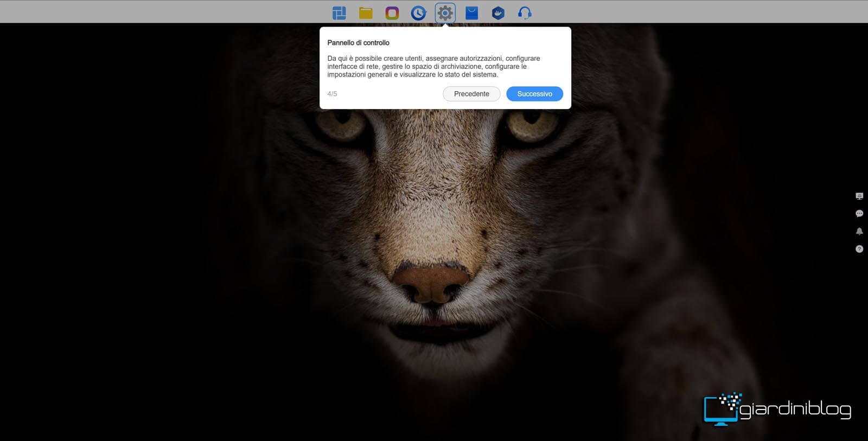Launch the colorful photos app icon

coord(392,12)
